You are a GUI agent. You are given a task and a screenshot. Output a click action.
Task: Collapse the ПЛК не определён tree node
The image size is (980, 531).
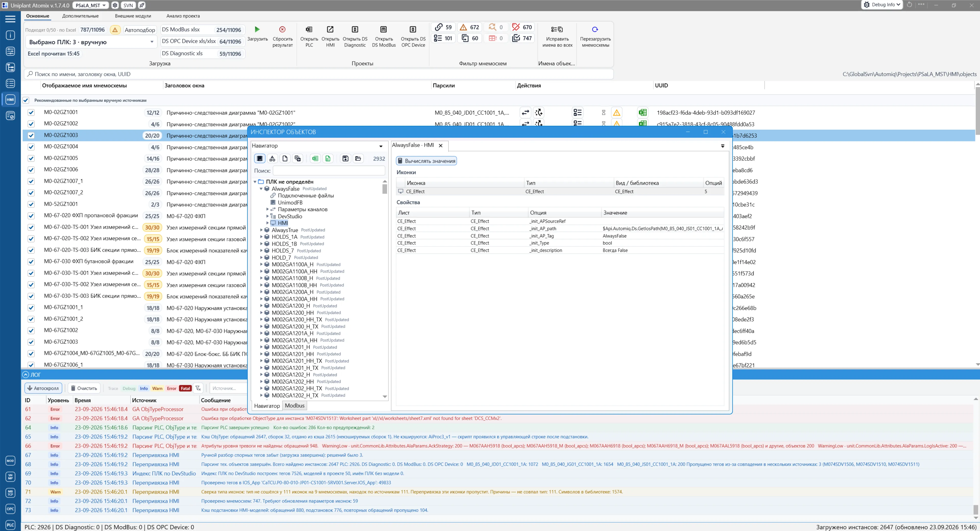255,182
